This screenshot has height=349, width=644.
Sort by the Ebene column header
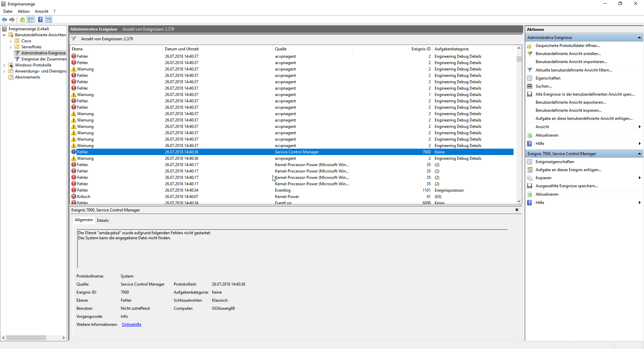[x=116, y=49]
